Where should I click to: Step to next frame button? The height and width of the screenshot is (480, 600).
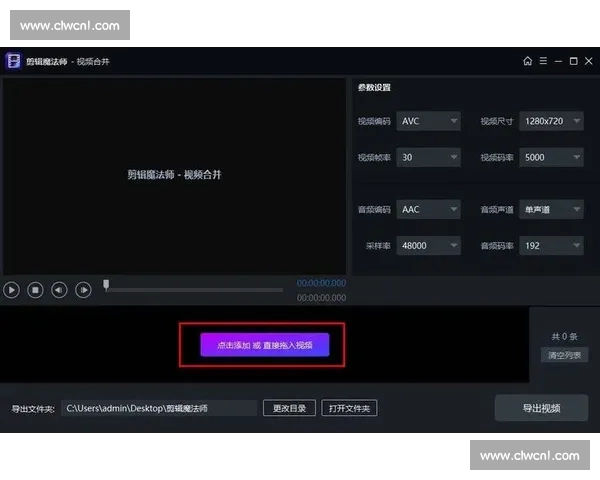tap(83, 290)
